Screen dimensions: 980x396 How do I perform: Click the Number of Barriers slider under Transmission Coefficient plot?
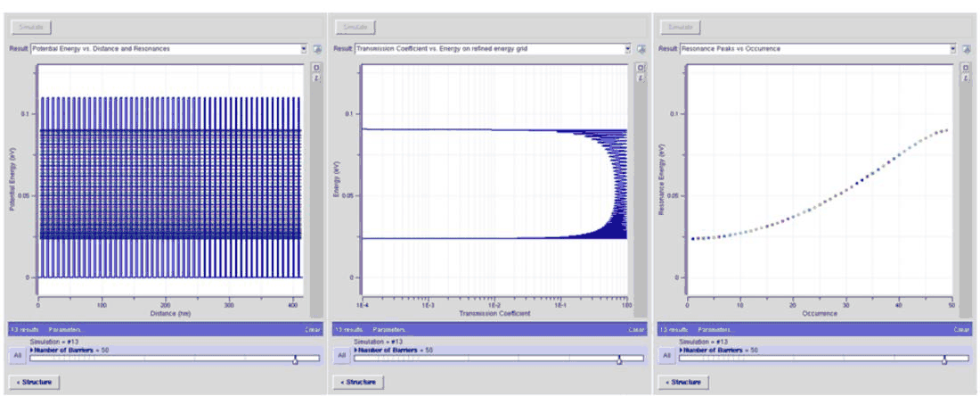[x=498, y=359]
